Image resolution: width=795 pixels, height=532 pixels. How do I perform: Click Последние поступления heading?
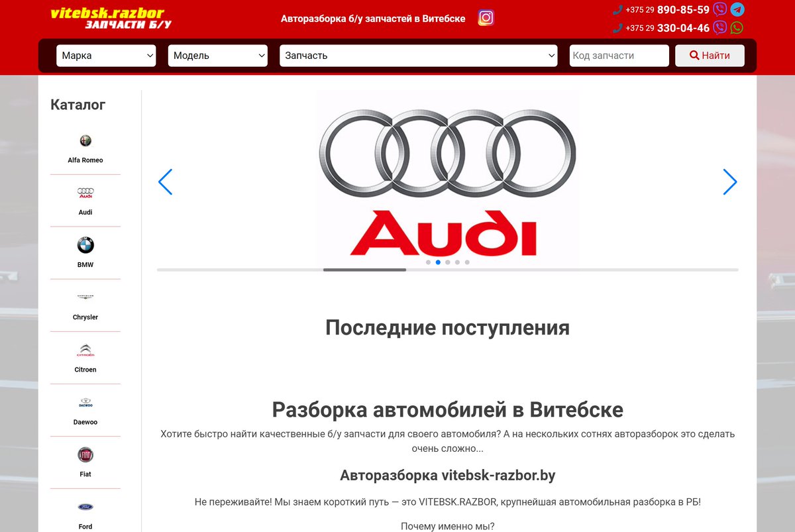pos(447,328)
